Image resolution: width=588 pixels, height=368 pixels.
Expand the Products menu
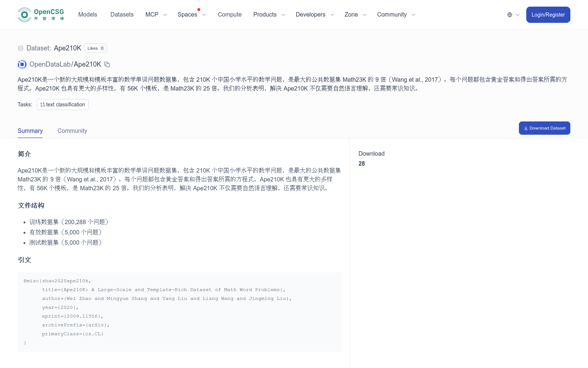269,15
